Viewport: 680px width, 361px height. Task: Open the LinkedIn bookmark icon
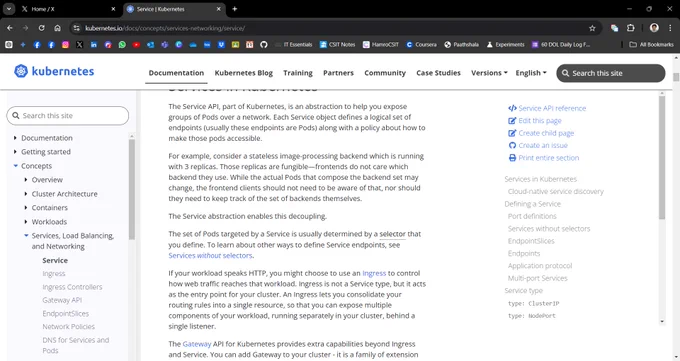click(x=94, y=45)
